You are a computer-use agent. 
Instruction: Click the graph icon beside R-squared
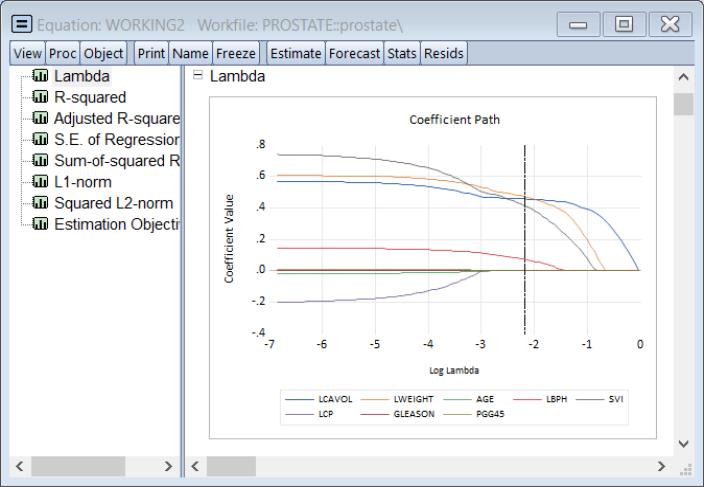point(43,97)
